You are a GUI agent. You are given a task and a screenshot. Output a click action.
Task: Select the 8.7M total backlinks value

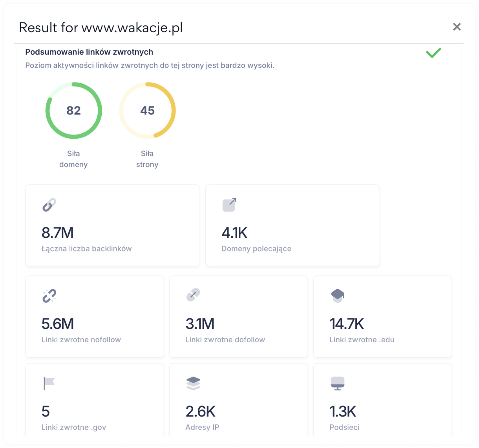click(x=58, y=233)
